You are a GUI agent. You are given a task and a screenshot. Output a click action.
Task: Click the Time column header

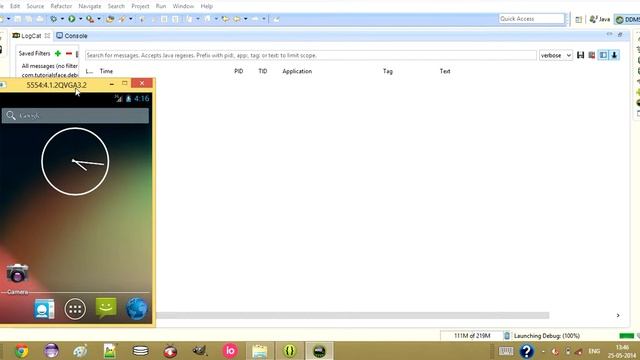pos(106,71)
